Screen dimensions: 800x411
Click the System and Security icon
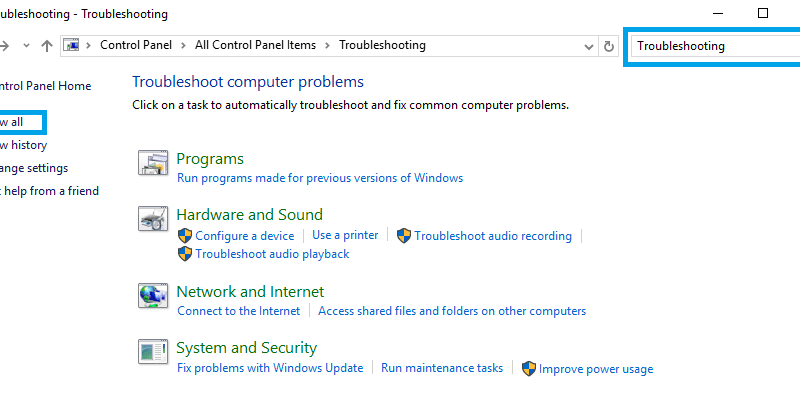(x=153, y=352)
